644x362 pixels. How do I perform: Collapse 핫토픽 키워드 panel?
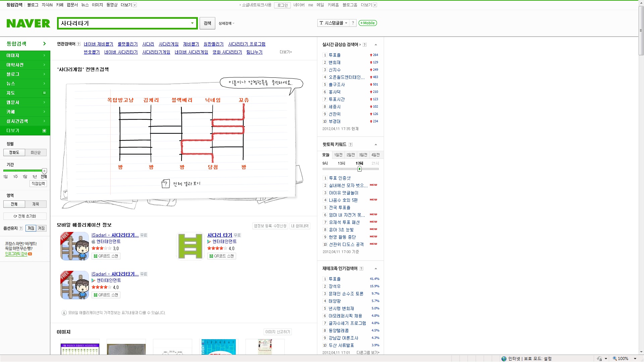[x=376, y=144]
